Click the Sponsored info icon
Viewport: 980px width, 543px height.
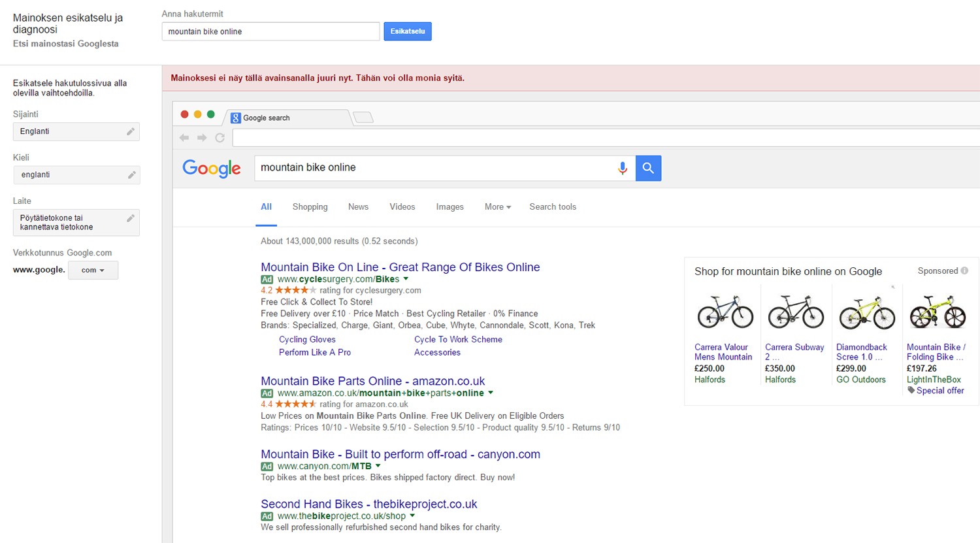[964, 271]
